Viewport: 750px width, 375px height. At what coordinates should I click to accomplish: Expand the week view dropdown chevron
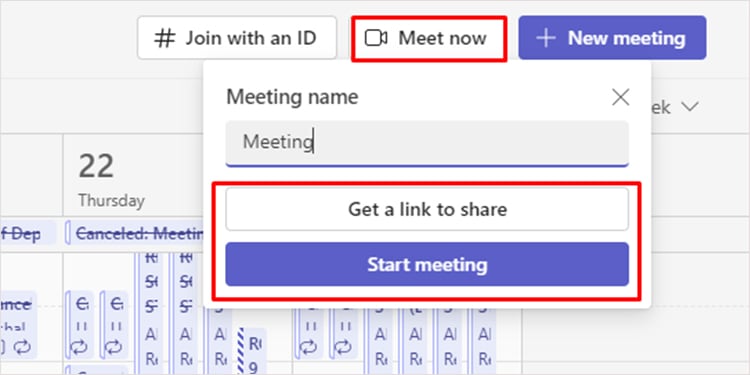[690, 107]
